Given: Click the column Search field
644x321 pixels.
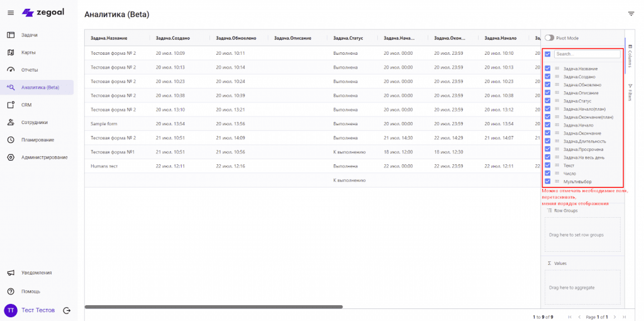Looking at the screenshot, I should [586, 54].
